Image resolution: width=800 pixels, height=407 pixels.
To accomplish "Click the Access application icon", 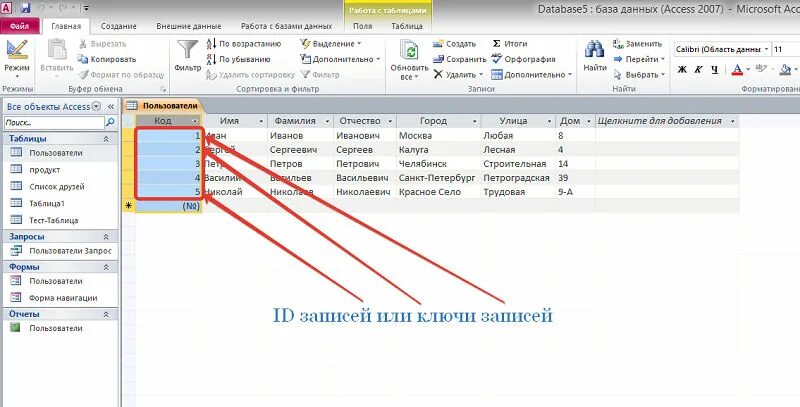I will click(7, 8).
